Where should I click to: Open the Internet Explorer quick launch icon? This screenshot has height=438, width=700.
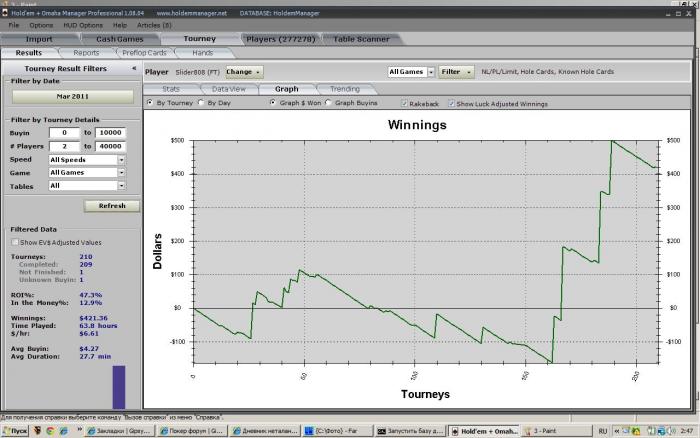click(x=64, y=431)
